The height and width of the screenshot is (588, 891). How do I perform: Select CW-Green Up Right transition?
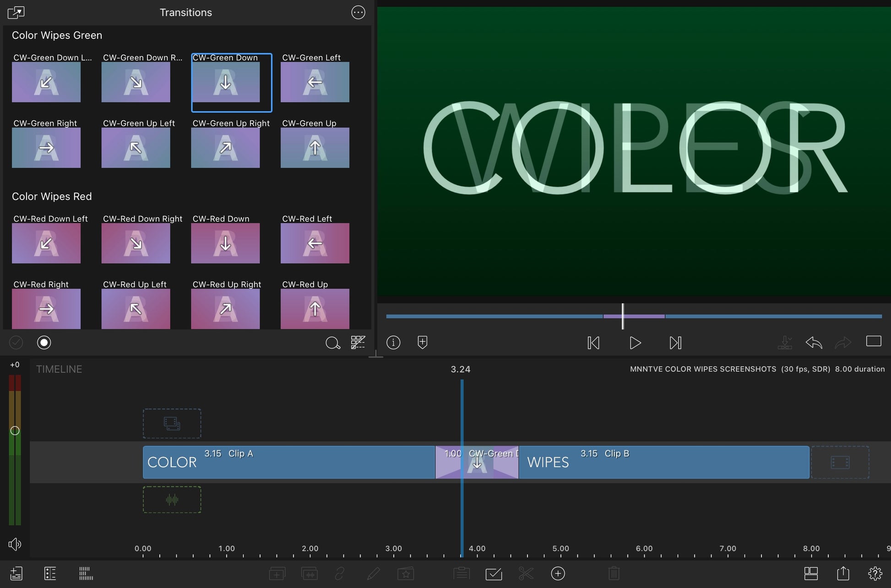[x=225, y=147]
